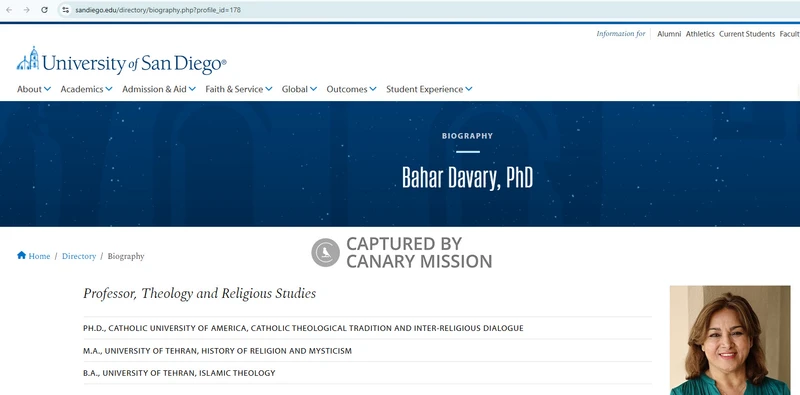This screenshot has height=395, width=800.
Task: Open the Athletics link
Action: click(700, 34)
